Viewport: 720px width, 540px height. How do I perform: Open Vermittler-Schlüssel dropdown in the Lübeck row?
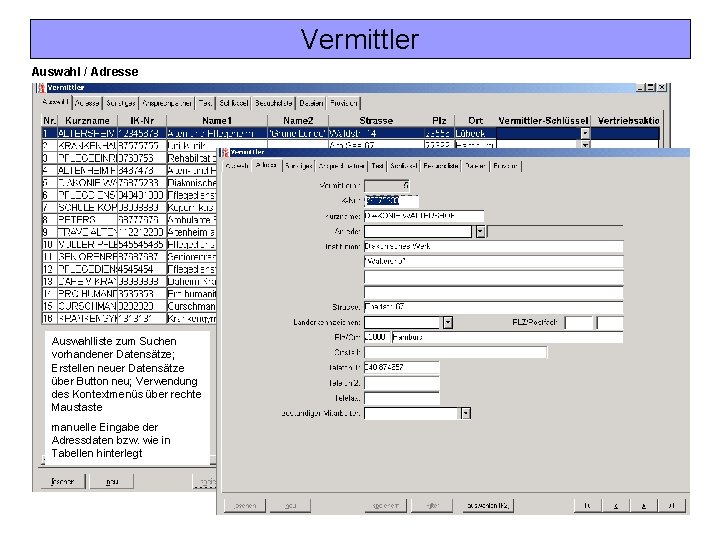[x=585, y=133]
